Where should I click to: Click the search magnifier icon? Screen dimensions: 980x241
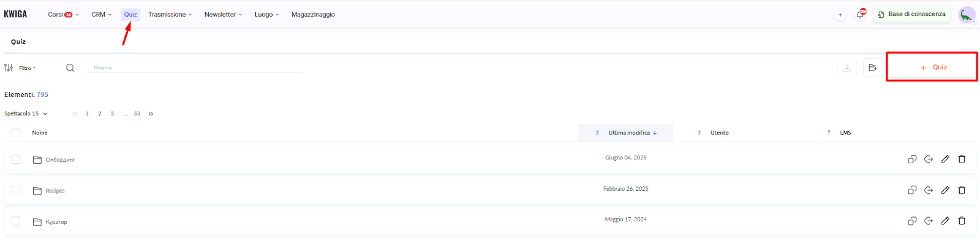click(x=70, y=67)
